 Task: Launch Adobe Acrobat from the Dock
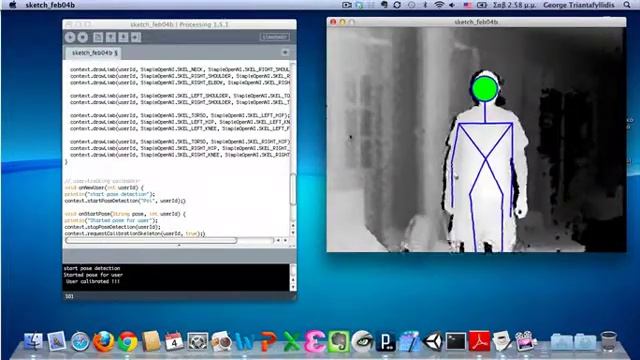coord(479,341)
